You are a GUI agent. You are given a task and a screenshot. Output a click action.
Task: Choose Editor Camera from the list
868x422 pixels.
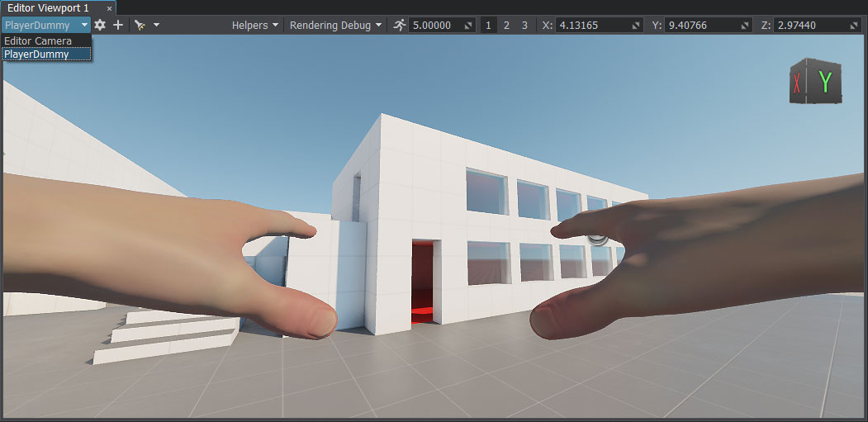(x=38, y=40)
